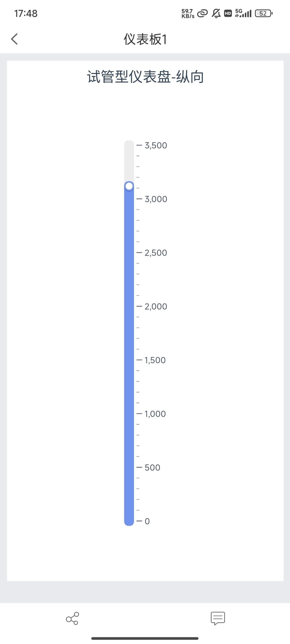
Task: Tap the HD status icon
Action: pyautogui.click(x=228, y=13)
